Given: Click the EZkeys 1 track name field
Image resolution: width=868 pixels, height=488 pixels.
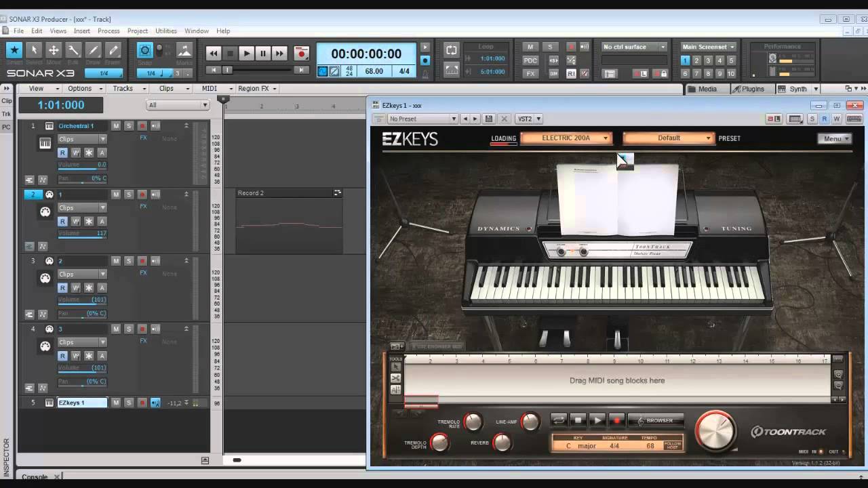Looking at the screenshot, I should tap(82, 403).
